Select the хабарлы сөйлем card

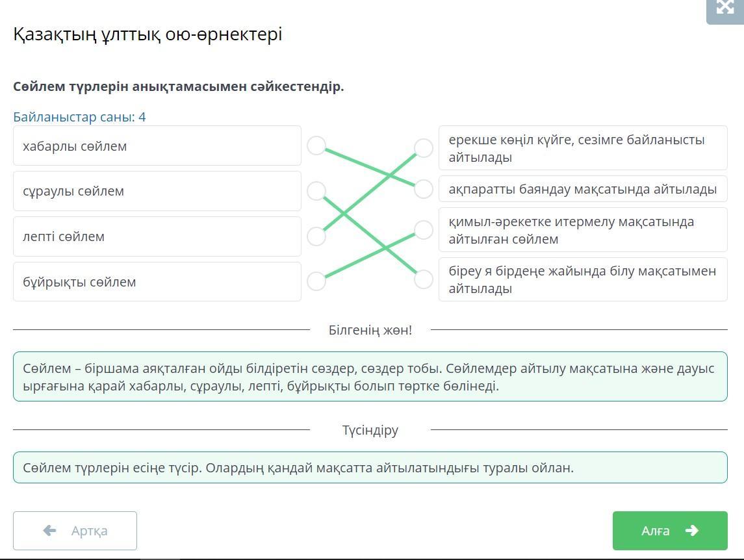157,146
